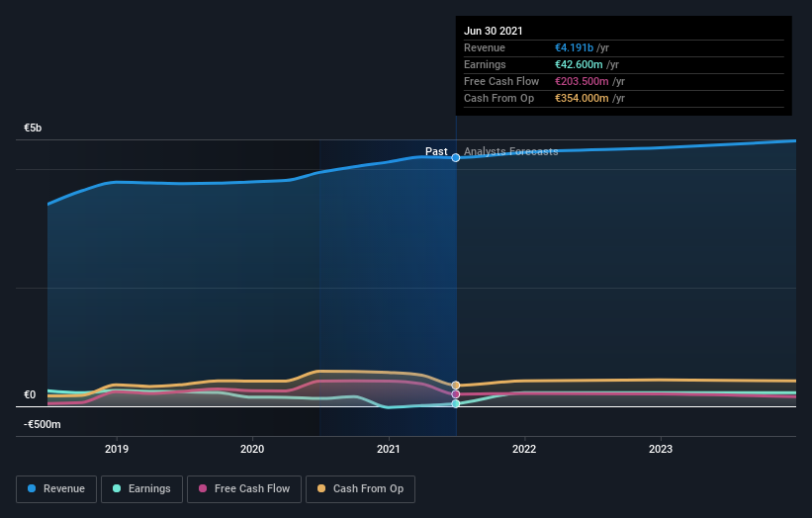The width and height of the screenshot is (812, 518).
Task: Click the 'Free Cash Flow' tooltip row label
Action: pos(501,82)
